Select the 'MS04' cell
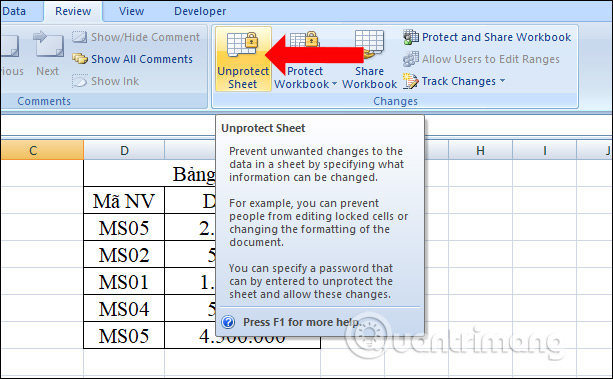 click(x=124, y=308)
